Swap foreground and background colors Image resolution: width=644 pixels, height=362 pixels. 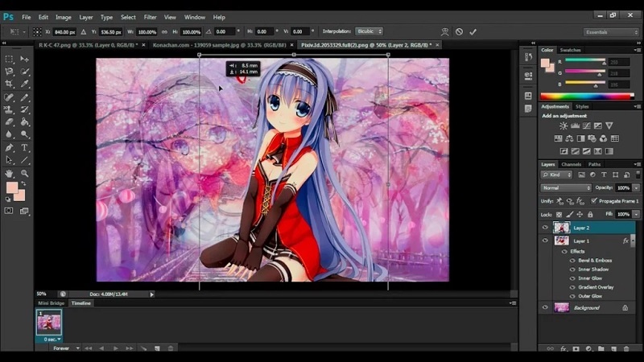pyautogui.click(x=23, y=183)
